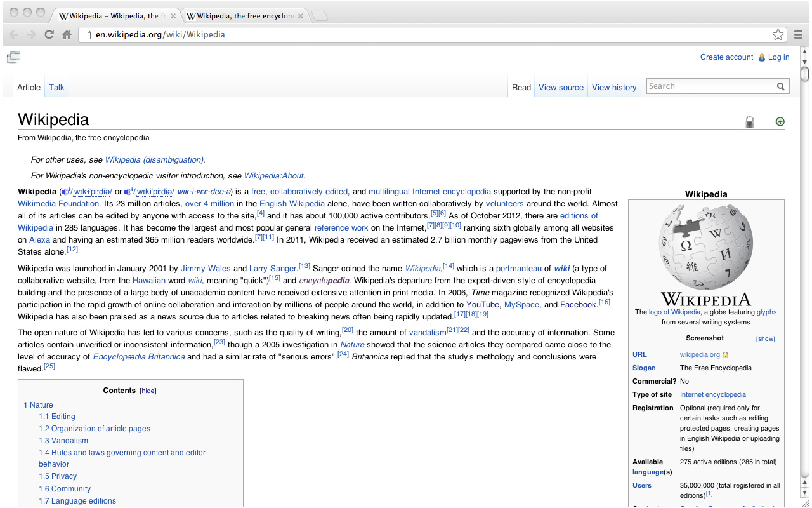Click the portmanteau link
The width and height of the screenshot is (812, 508).
(x=519, y=269)
